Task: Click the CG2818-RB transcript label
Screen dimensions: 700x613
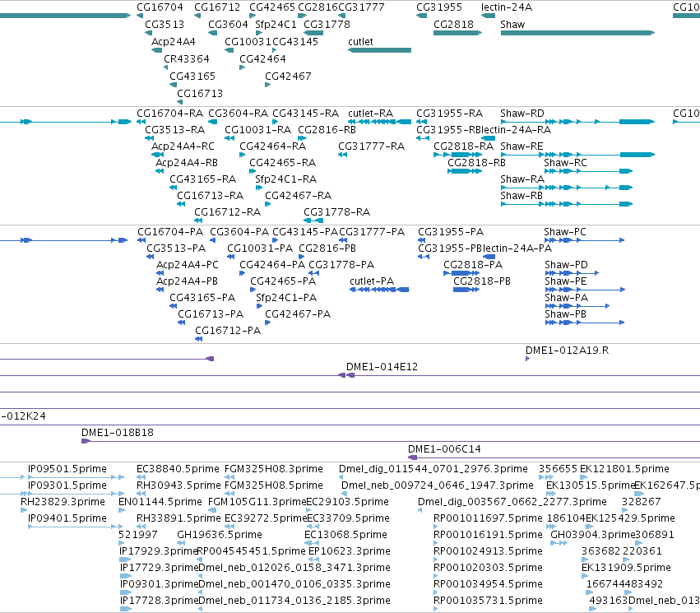Action: tap(477, 163)
